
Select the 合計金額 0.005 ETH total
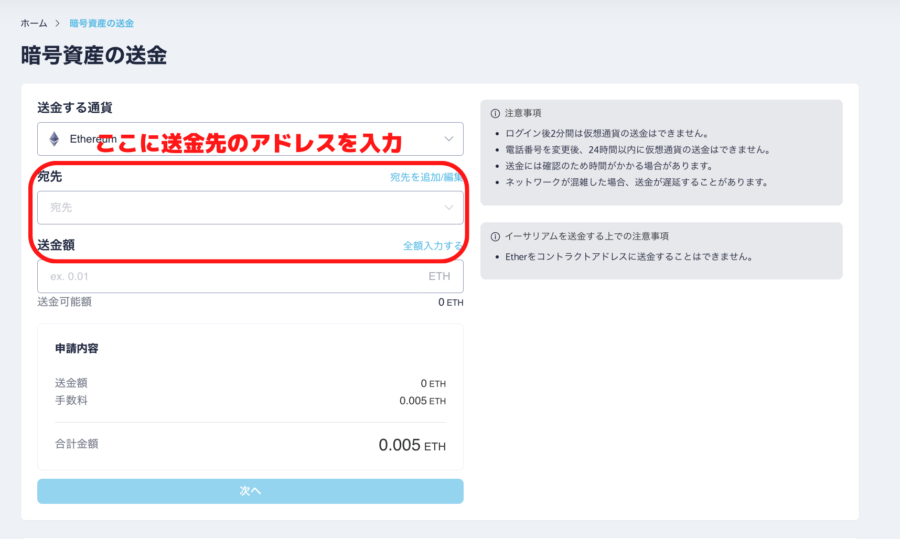pos(412,445)
